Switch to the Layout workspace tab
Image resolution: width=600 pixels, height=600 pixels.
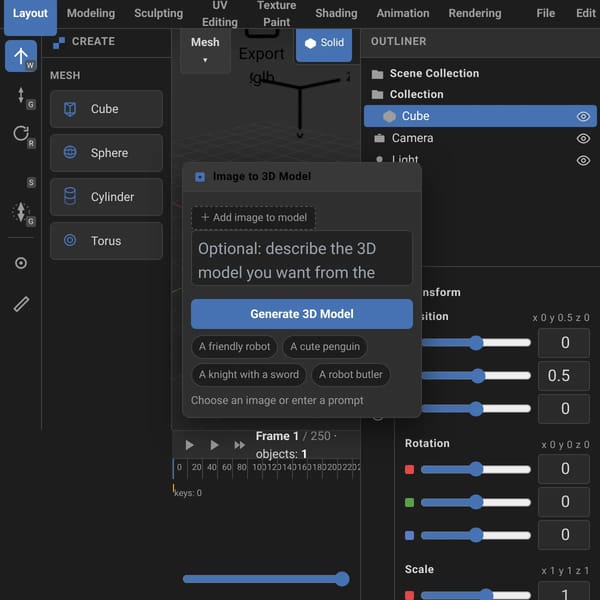[30, 15]
